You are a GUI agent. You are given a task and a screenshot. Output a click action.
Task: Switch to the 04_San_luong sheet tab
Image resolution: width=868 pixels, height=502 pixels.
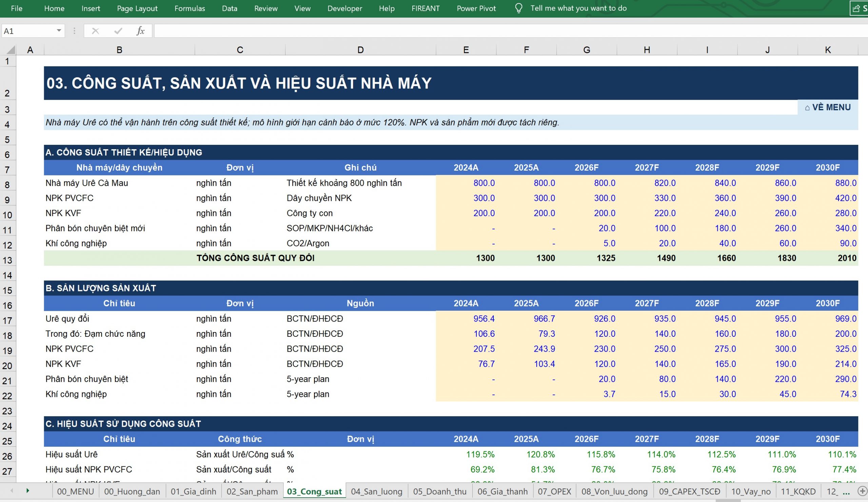tap(376, 491)
